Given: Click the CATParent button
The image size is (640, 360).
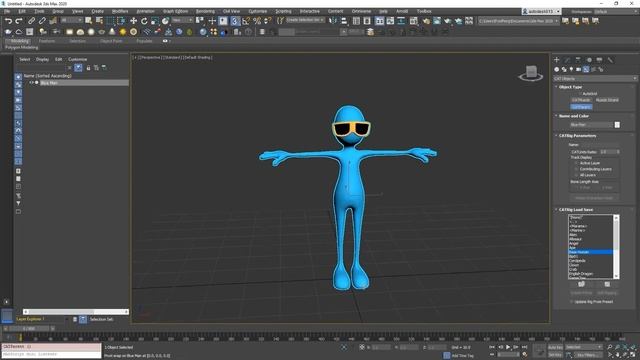Looking at the screenshot, I should click(581, 107).
